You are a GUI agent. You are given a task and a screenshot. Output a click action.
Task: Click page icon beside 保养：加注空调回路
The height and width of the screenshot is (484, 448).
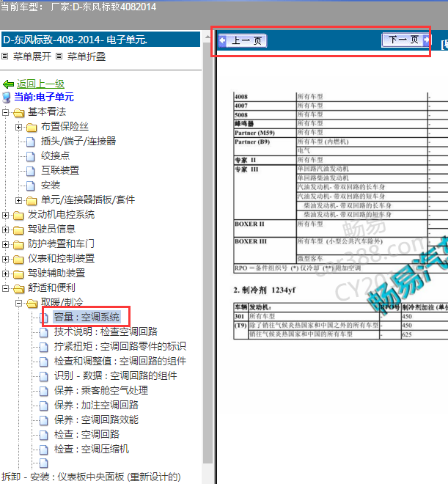44,406
